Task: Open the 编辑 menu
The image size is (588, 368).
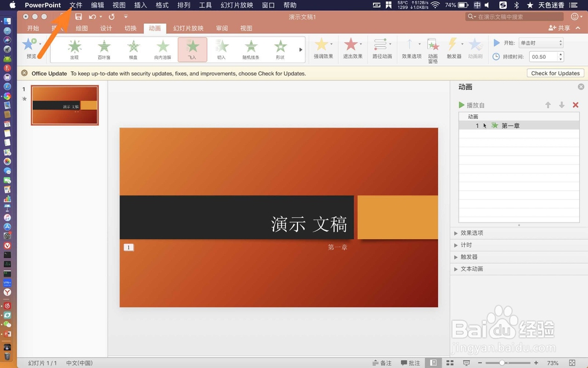Action: click(98, 5)
